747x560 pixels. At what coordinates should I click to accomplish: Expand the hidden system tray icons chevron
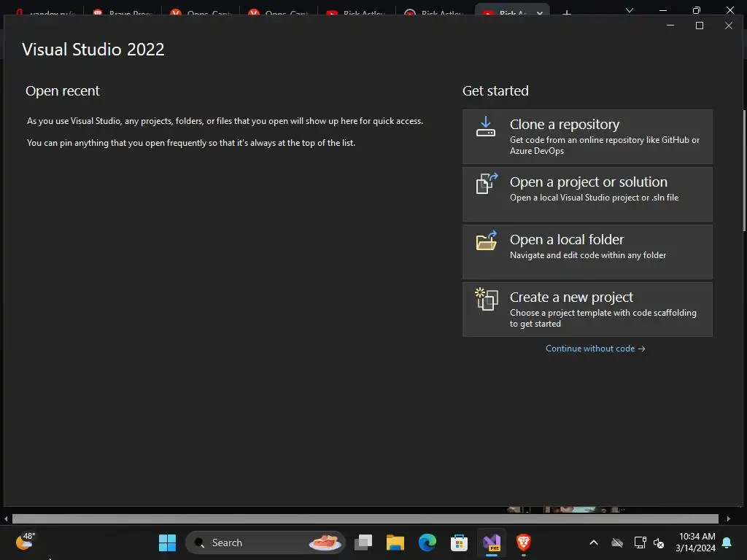tap(594, 542)
